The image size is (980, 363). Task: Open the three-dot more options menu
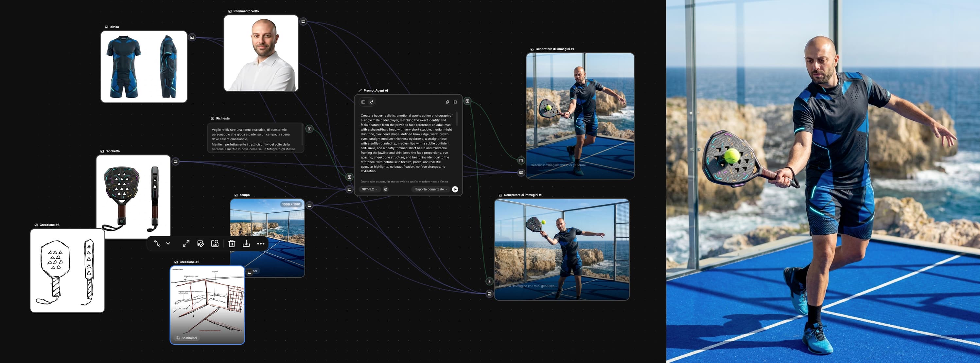261,244
